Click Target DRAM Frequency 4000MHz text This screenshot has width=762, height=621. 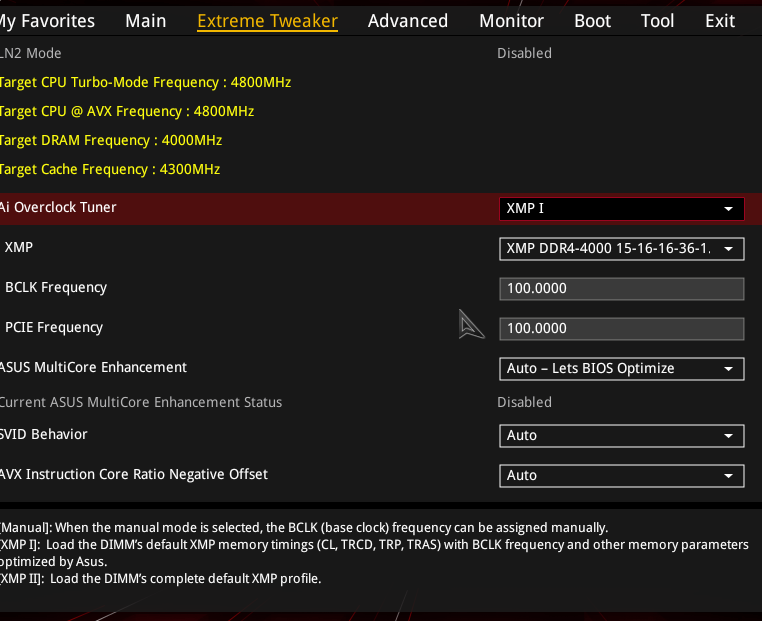(x=111, y=141)
